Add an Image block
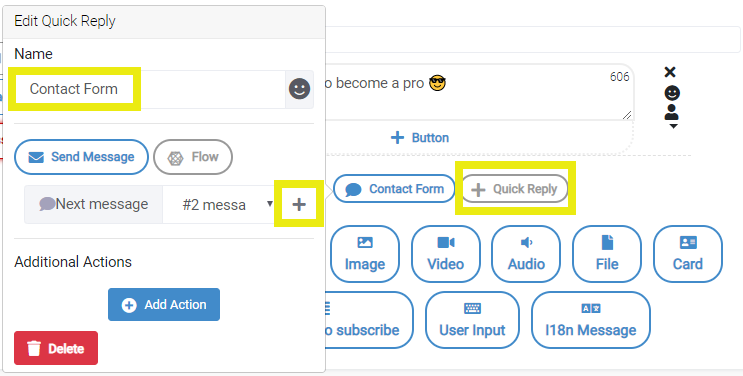 click(x=364, y=254)
